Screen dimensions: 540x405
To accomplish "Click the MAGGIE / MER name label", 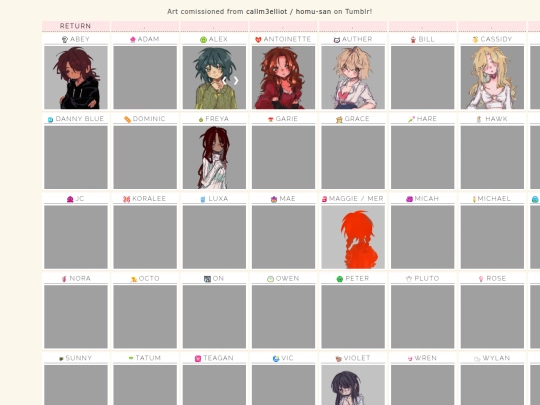I will pyautogui.click(x=356, y=199).
